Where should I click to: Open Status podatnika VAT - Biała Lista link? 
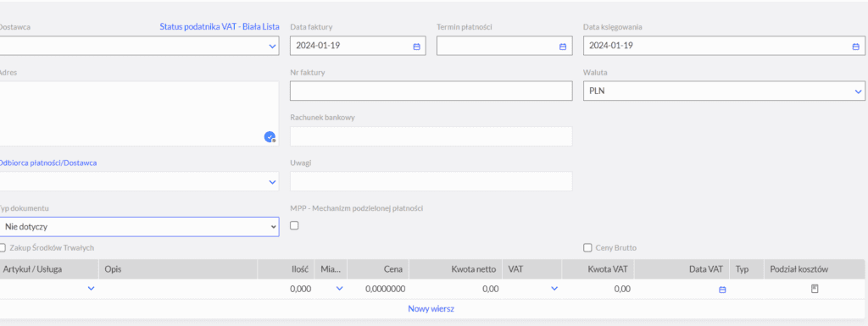pyautogui.click(x=220, y=26)
